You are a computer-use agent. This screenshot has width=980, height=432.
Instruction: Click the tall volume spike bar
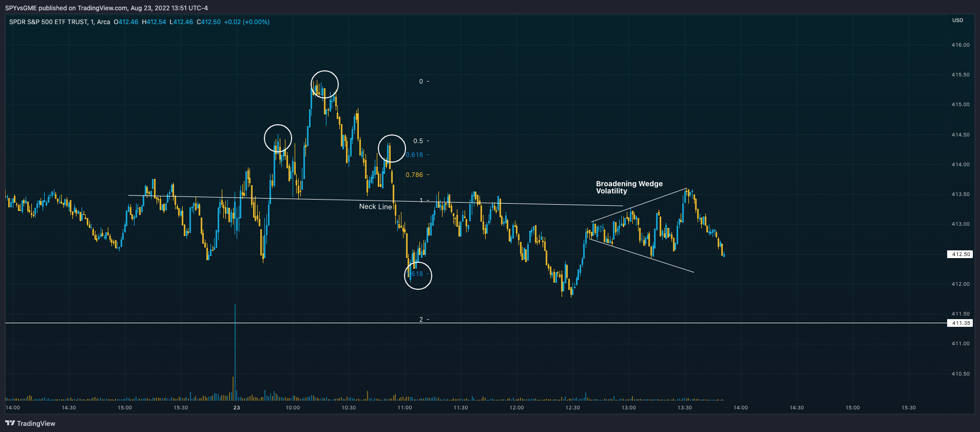235,352
